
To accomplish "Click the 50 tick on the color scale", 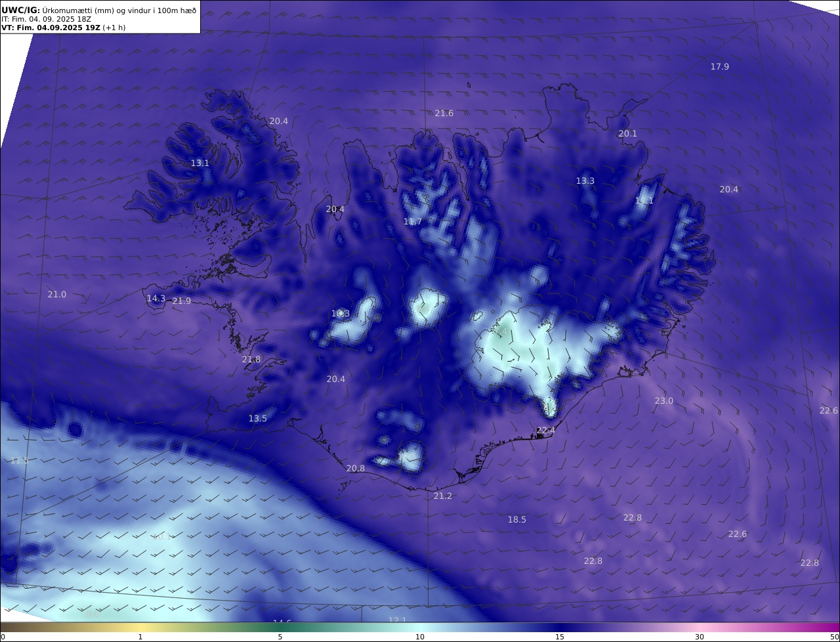I will tap(834, 637).
